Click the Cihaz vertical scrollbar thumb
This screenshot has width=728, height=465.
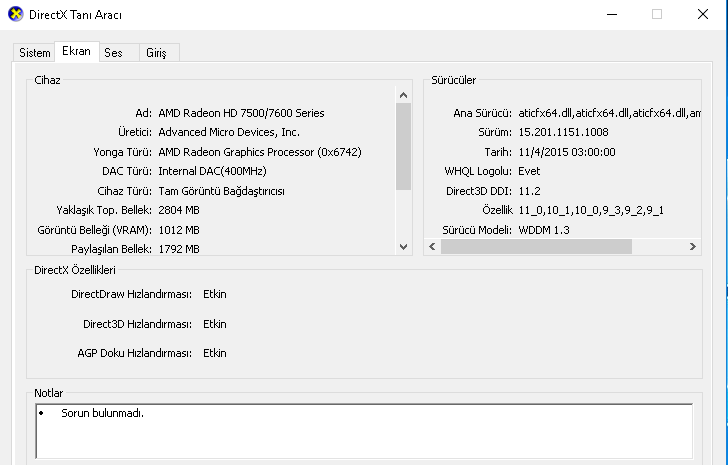point(403,146)
